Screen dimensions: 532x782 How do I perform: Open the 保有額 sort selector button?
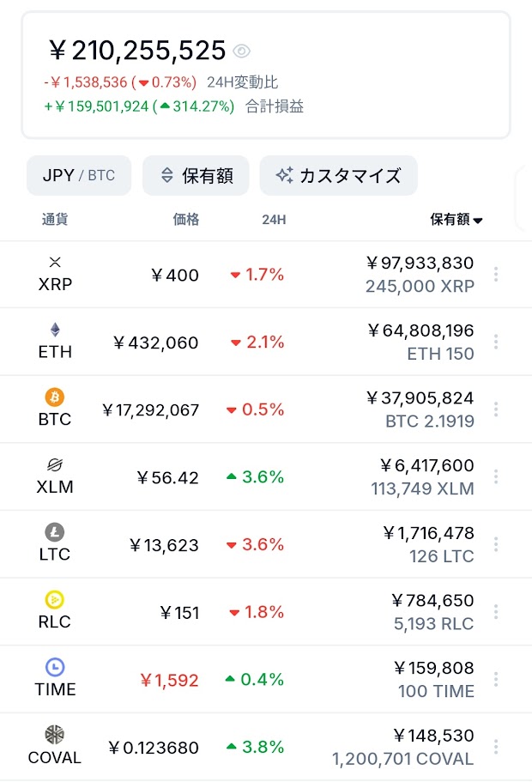196,176
